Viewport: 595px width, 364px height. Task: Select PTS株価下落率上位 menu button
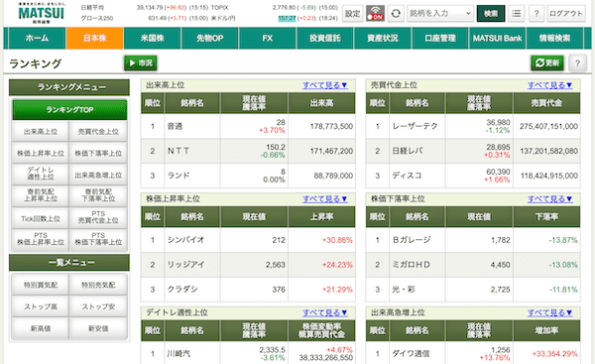coord(98,239)
